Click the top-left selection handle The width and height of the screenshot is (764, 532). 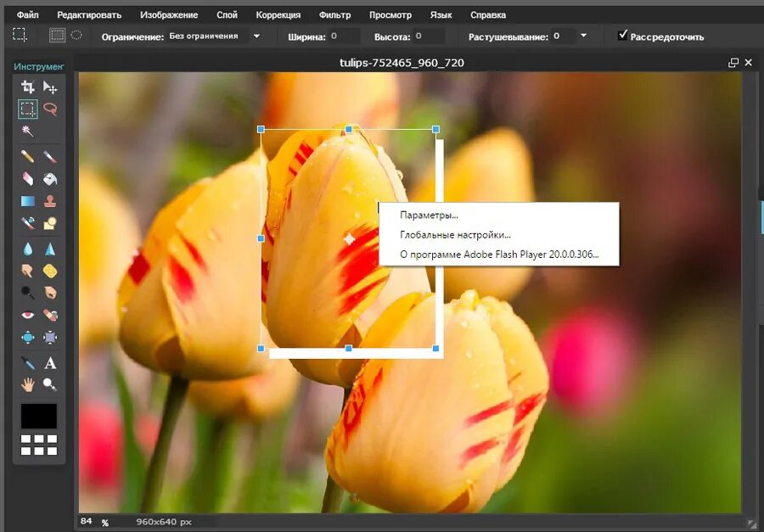click(x=261, y=129)
